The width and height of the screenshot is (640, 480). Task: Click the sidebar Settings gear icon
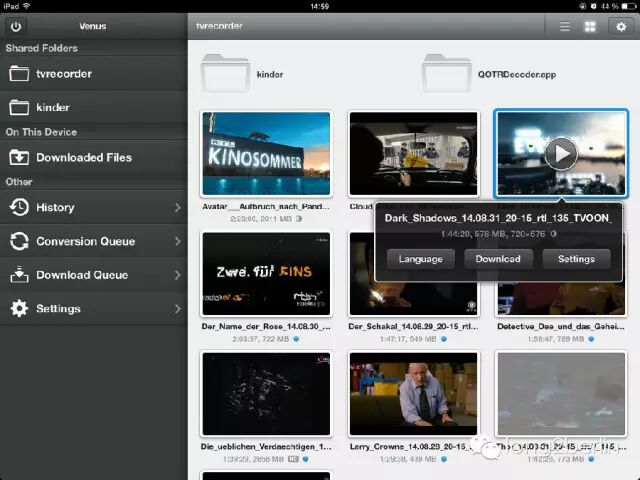pos(19,309)
